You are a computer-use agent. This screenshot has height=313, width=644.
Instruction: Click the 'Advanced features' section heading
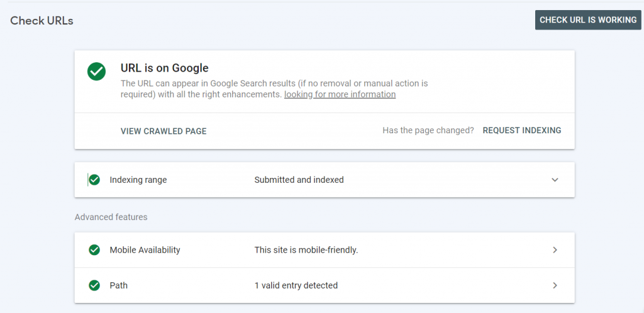click(x=111, y=217)
